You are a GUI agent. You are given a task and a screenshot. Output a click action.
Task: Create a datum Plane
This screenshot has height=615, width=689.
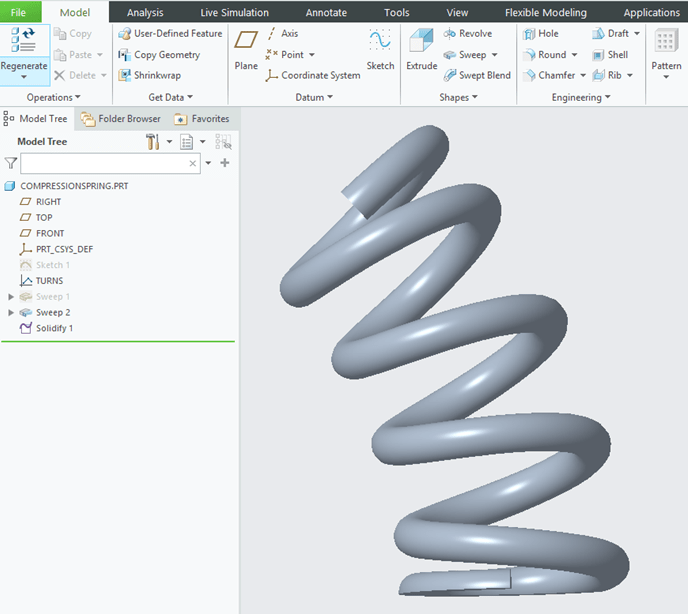click(x=246, y=48)
